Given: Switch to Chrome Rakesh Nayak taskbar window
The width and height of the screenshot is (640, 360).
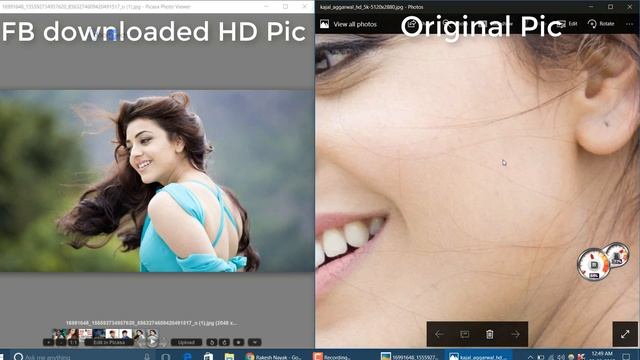Looking at the screenshot, I should click(x=274, y=357).
